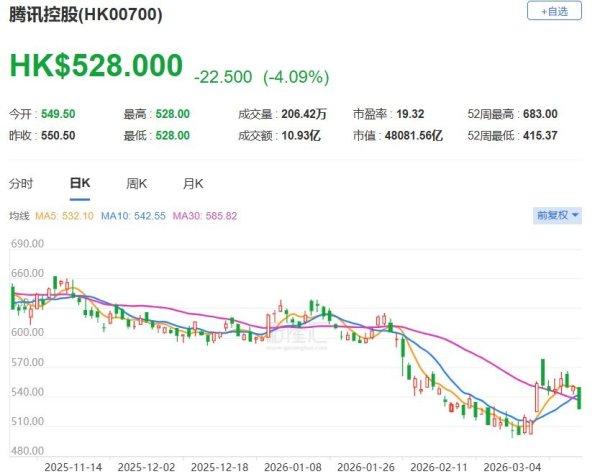
Task: Click the 2025-11-14 date label
Action: [x=73, y=467]
